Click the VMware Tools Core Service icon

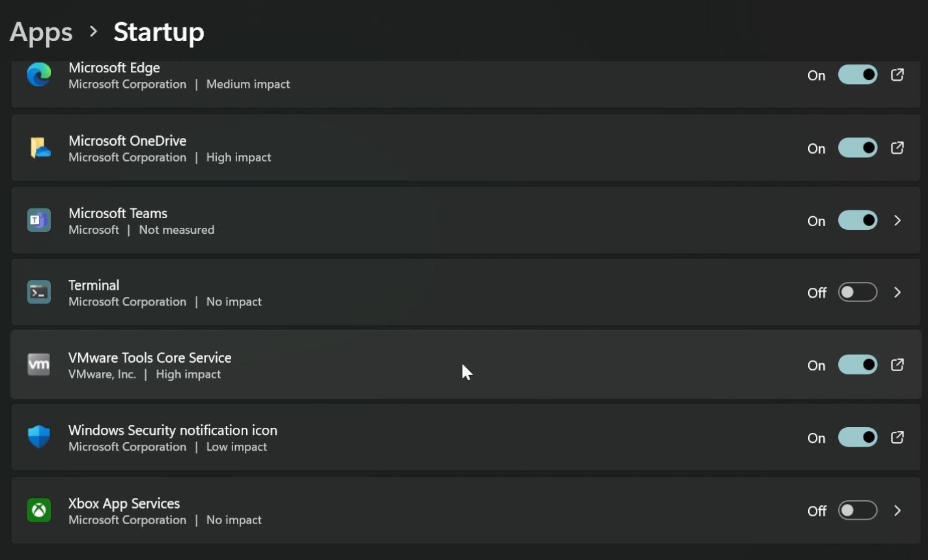38,364
